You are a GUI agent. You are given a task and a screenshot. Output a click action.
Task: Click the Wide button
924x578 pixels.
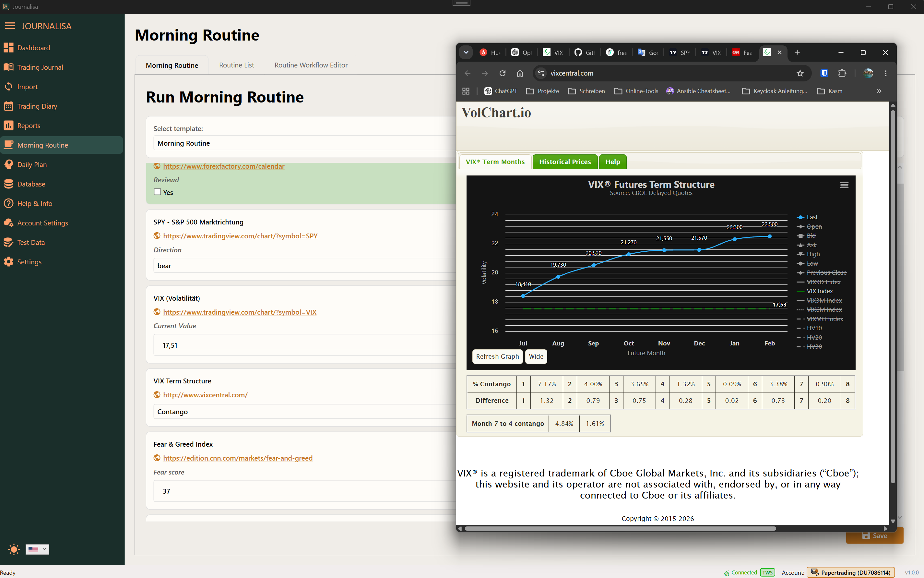coord(536,356)
